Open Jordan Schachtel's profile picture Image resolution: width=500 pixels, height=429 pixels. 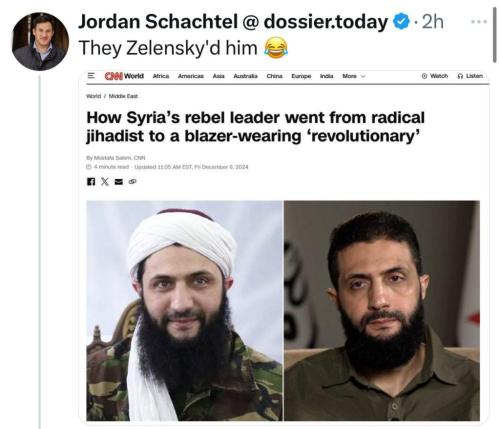pyautogui.click(x=40, y=42)
